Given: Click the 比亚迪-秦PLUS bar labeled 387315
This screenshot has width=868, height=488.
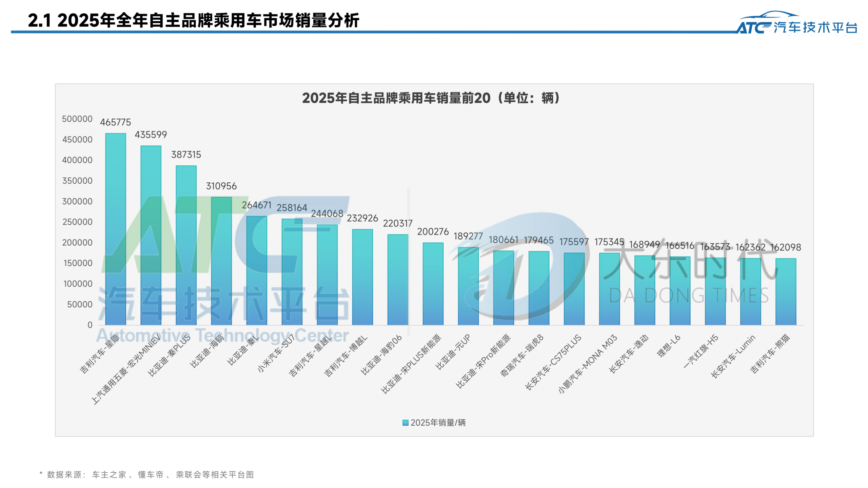Looking at the screenshot, I should (186, 245).
